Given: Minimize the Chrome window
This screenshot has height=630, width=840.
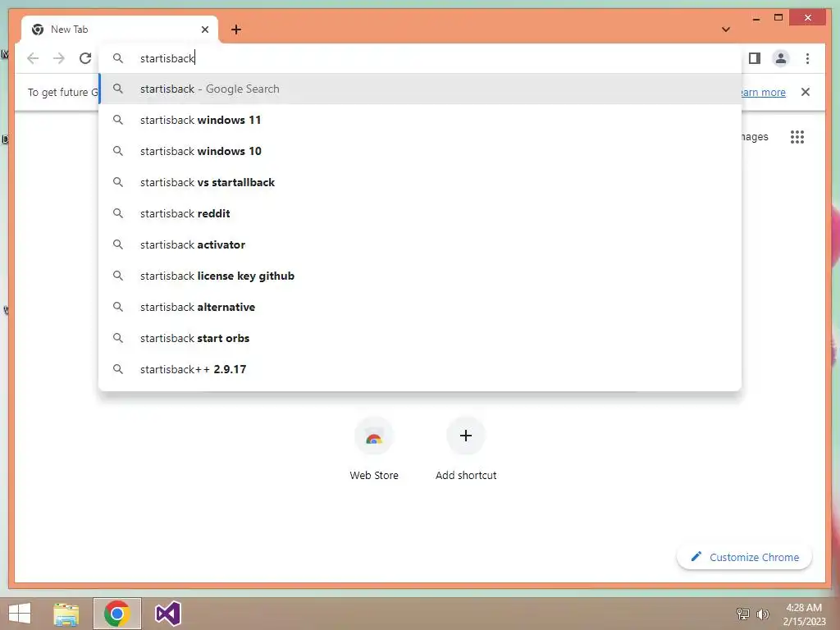Looking at the screenshot, I should point(756,19).
